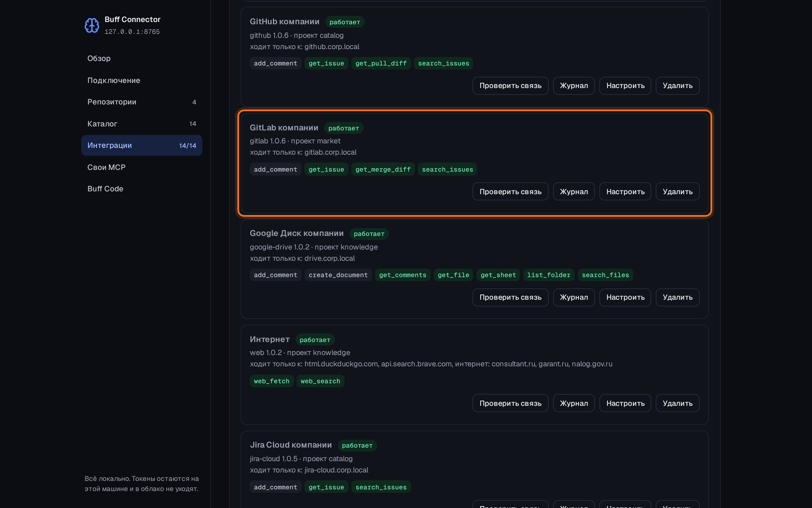This screenshot has height=508, width=812.
Task: Open Журнал for Google Диск компании
Action: tap(574, 297)
